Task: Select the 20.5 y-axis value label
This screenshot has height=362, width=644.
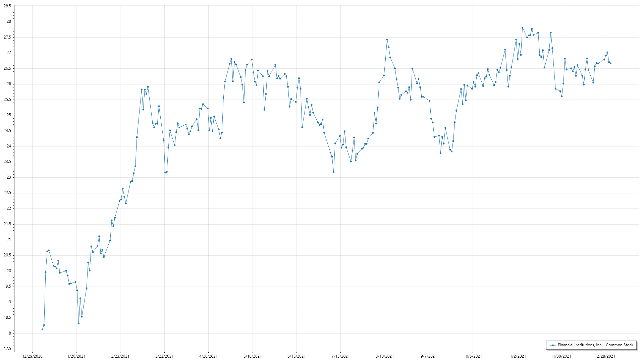Action: [7, 255]
